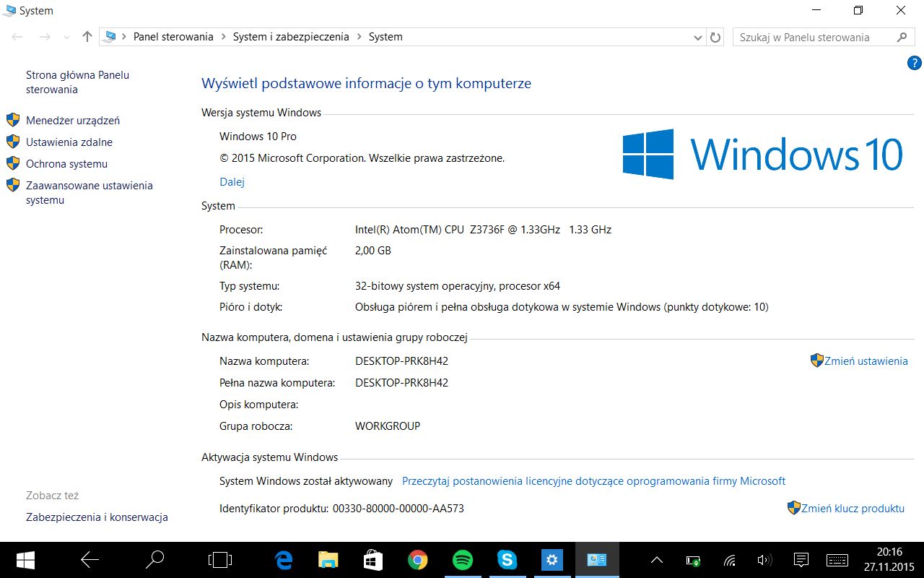Click the computer icon in address bar
The height and width of the screenshot is (578, 924).
point(110,37)
